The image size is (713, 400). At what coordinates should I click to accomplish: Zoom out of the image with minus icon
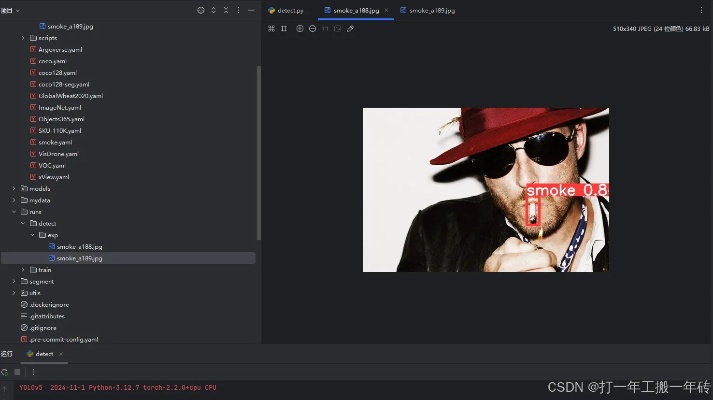tap(312, 29)
